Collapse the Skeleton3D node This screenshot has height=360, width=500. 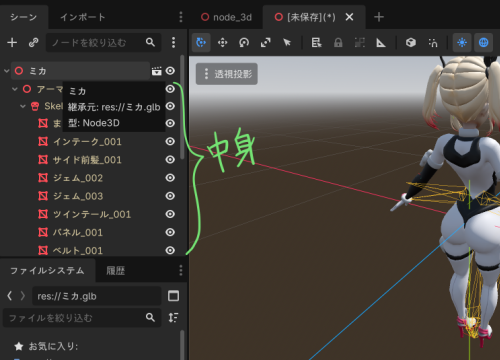(x=23, y=106)
